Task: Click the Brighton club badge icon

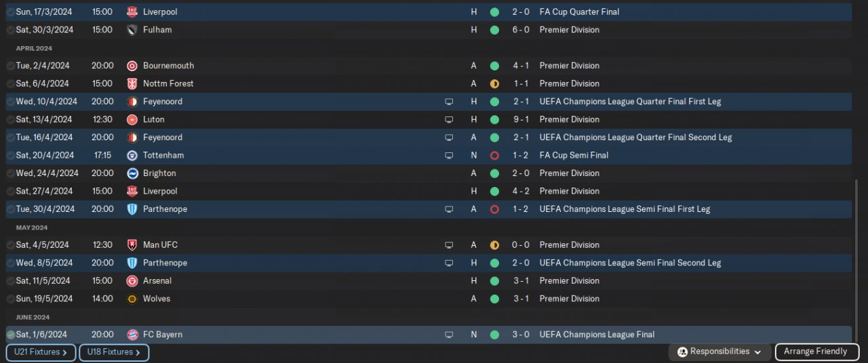Action: point(132,173)
